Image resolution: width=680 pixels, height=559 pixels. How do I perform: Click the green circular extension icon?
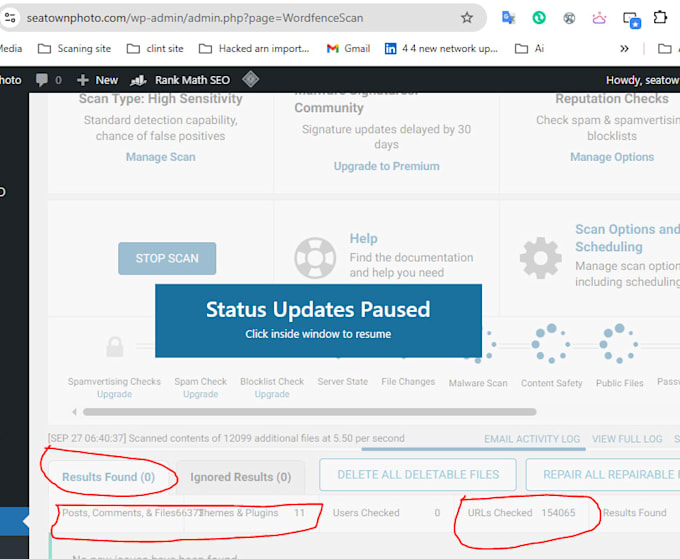(x=539, y=18)
